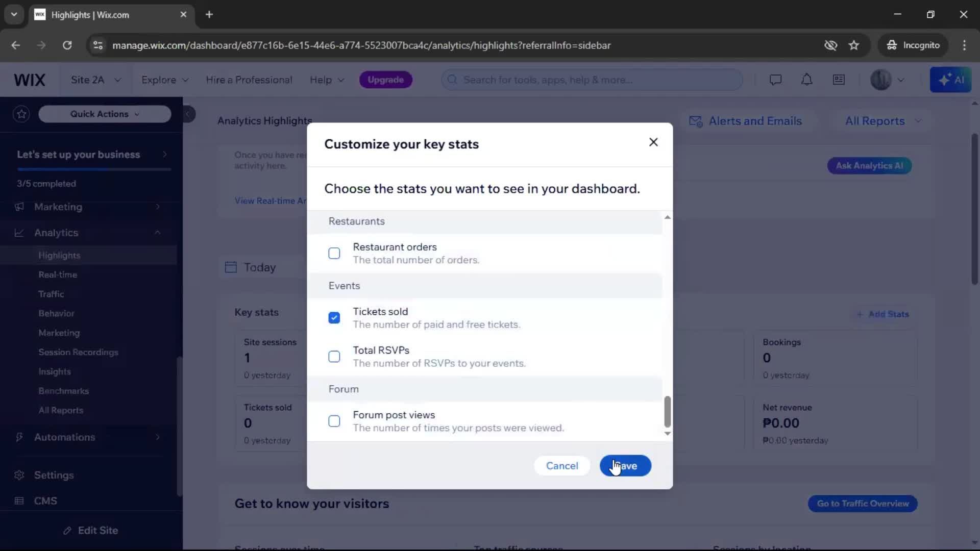Click Edit Site
The image size is (980, 551).
91,531
